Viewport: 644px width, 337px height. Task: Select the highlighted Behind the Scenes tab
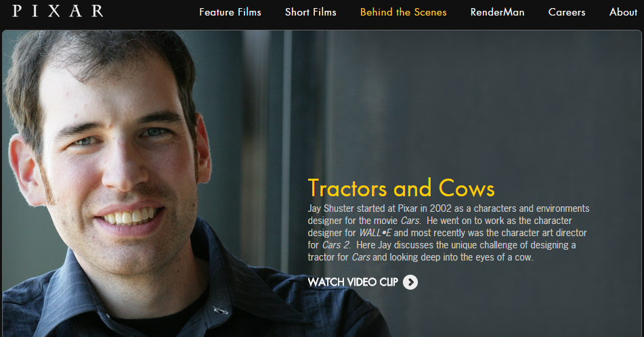[x=404, y=12]
